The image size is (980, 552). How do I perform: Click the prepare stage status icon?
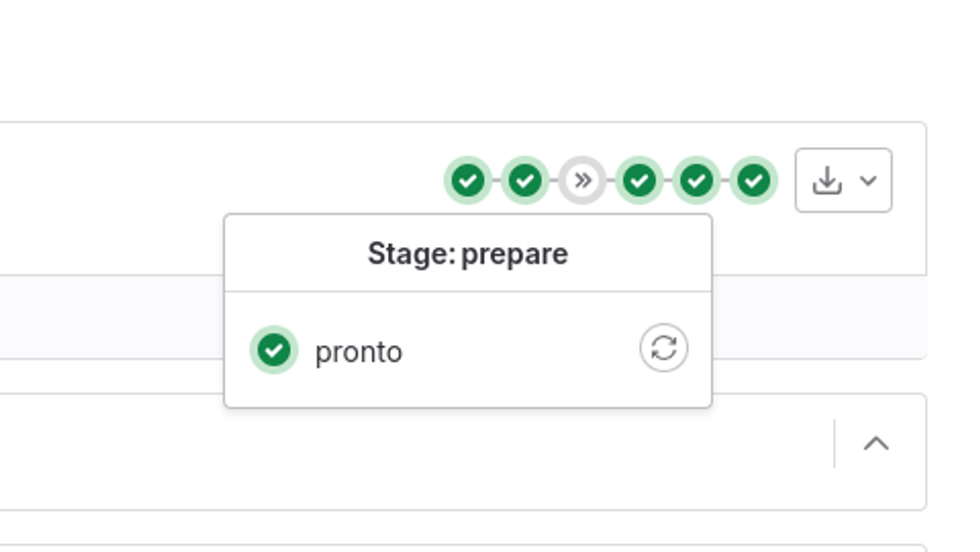click(x=468, y=180)
